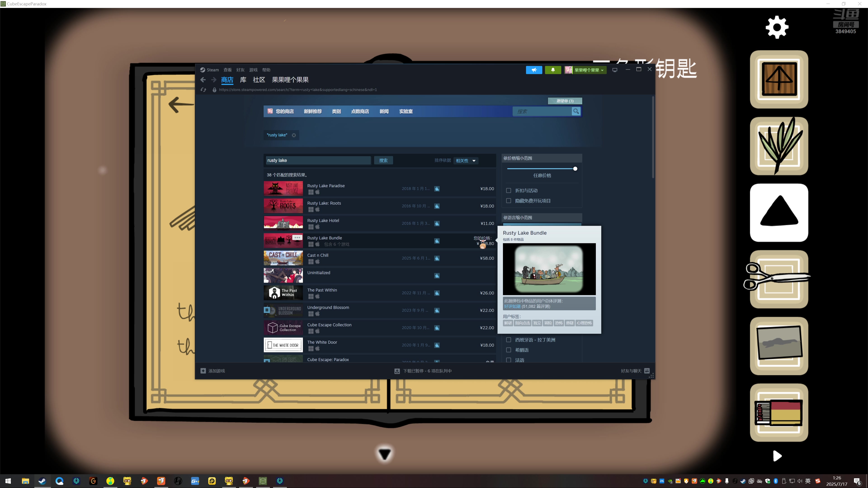Click the back arrow drawn on book page
Screen dimensions: 868x488
pos(181,105)
